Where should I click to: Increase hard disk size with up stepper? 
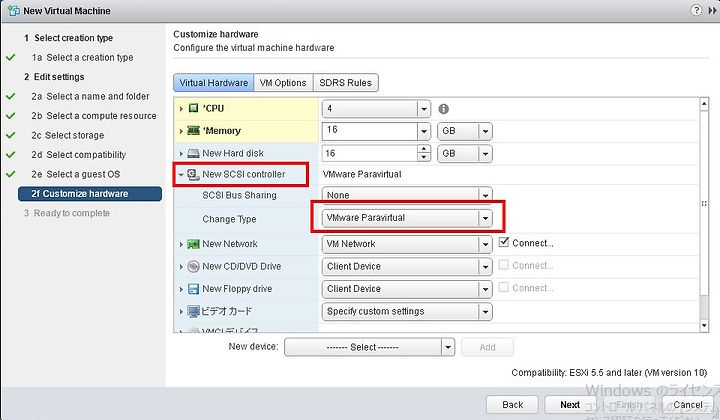[424, 150]
